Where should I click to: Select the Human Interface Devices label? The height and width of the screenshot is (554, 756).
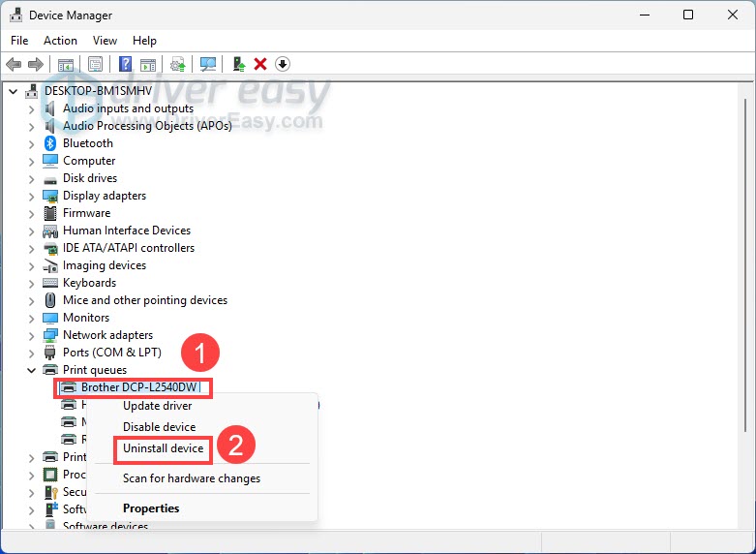127,231
